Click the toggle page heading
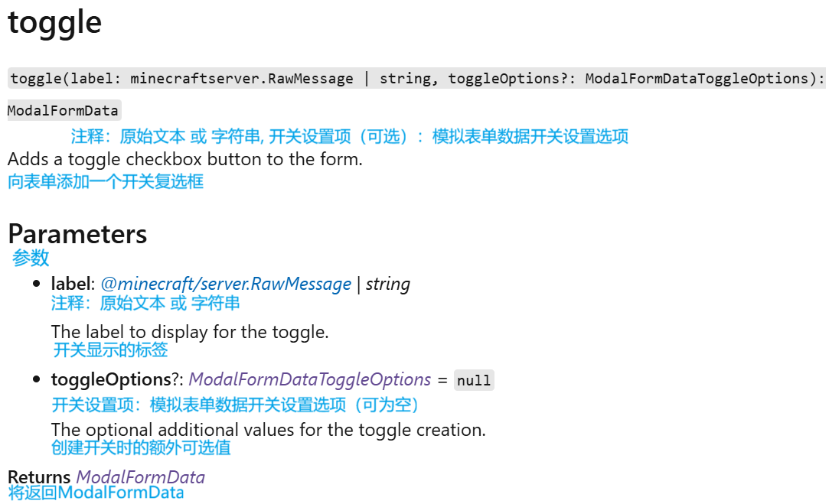 pyautogui.click(x=54, y=22)
